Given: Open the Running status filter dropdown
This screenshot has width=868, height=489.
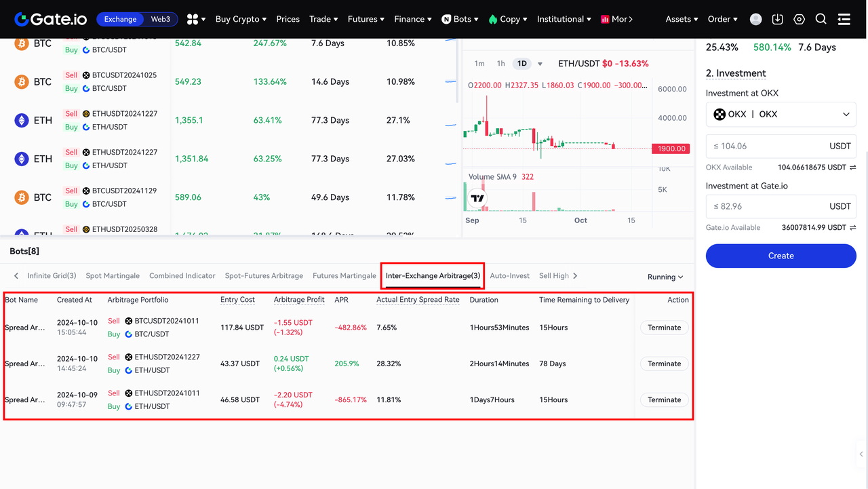Looking at the screenshot, I should [x=665, y=277].
